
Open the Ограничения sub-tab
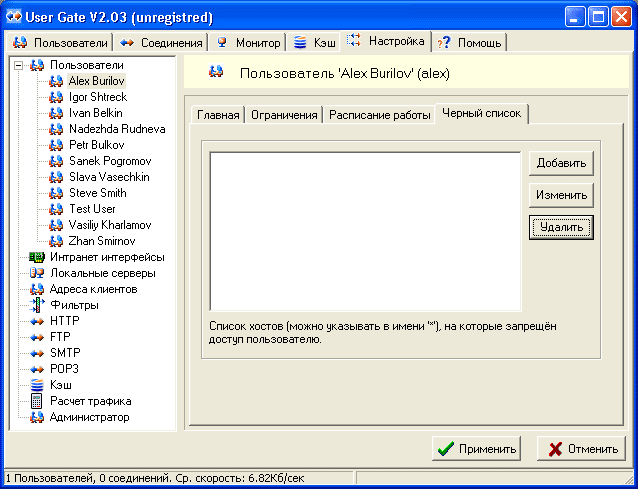284,115
